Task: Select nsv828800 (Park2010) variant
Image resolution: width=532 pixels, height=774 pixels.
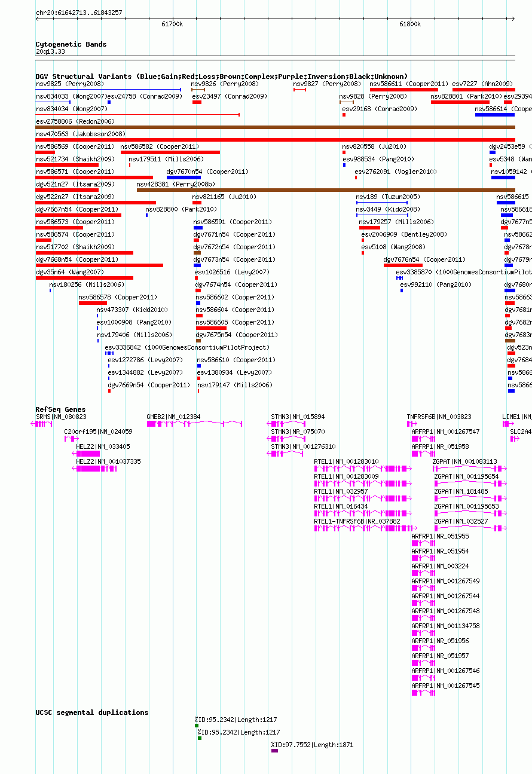Action: tap(146, 215)
